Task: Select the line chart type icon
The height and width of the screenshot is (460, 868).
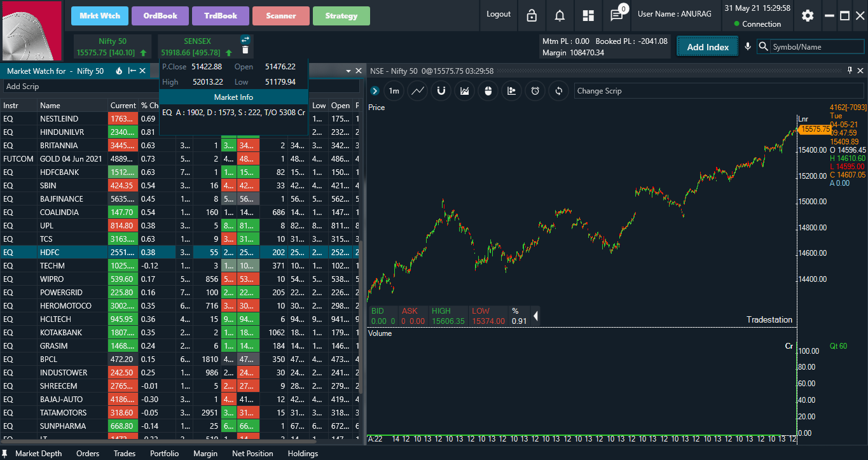Action: [418, 91]
